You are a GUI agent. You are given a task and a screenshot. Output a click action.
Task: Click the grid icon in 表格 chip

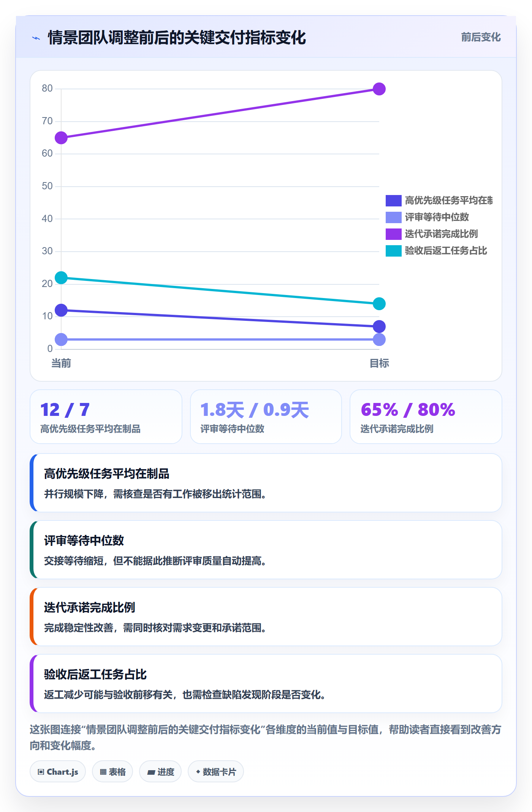[x=103, y=772]
